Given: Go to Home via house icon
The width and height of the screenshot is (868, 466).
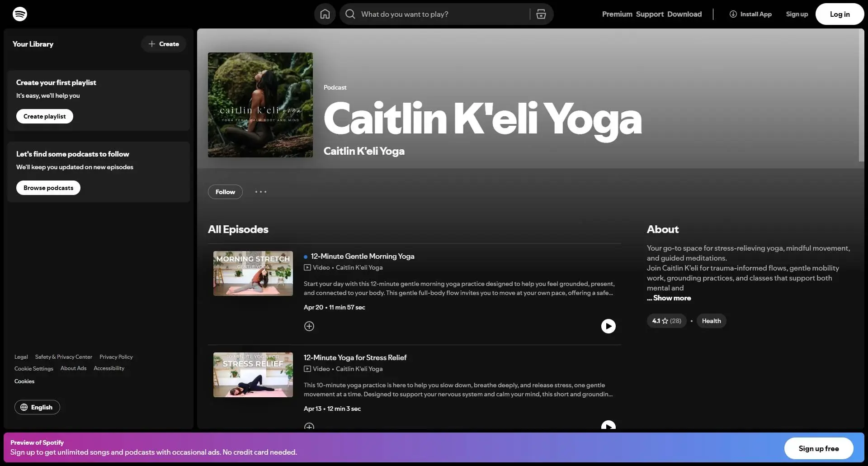Looking at the screenshot, I should [x=325, y=14].
